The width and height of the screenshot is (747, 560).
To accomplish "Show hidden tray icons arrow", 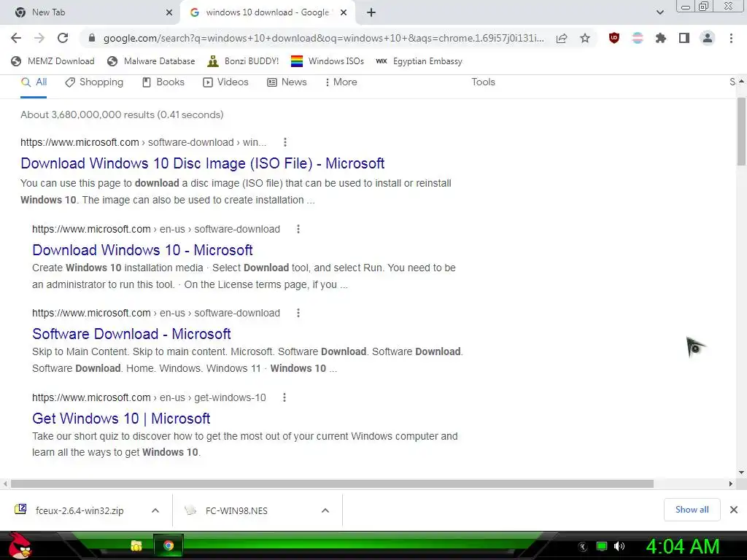I will click(583, 547).
